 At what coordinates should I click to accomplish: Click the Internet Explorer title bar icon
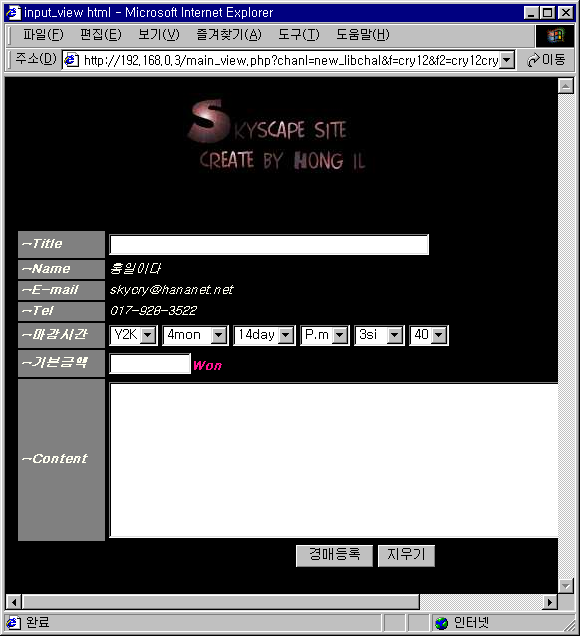[13, 13]
